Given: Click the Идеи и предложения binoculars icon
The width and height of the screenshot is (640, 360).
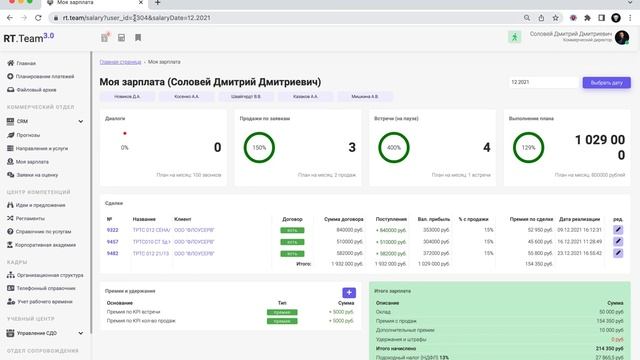Looking at the screenshot, I should tap(10, 205).
